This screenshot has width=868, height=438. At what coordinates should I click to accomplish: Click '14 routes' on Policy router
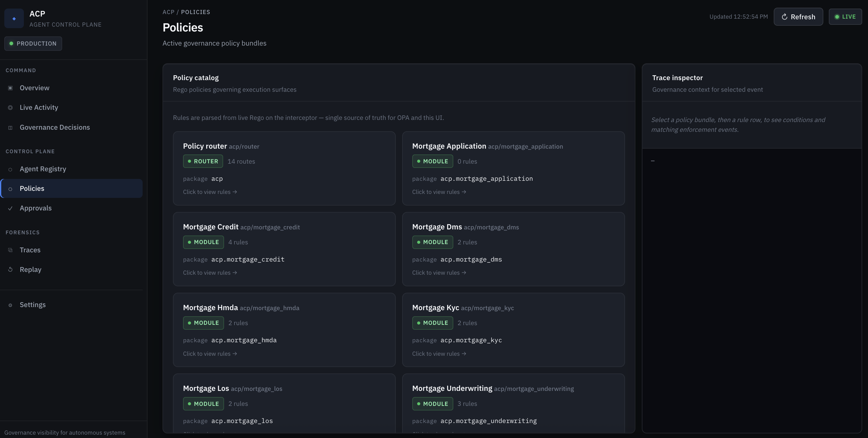[x=241, y=161]
